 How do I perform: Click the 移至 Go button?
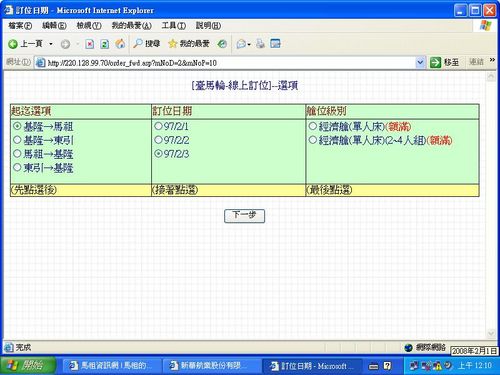point(445,62)
